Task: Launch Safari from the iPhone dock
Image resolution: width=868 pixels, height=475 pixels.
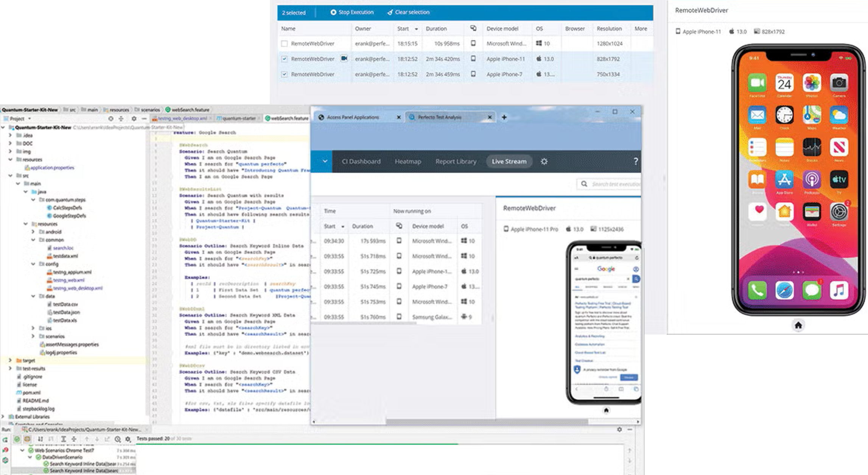Action: point(784,290)
